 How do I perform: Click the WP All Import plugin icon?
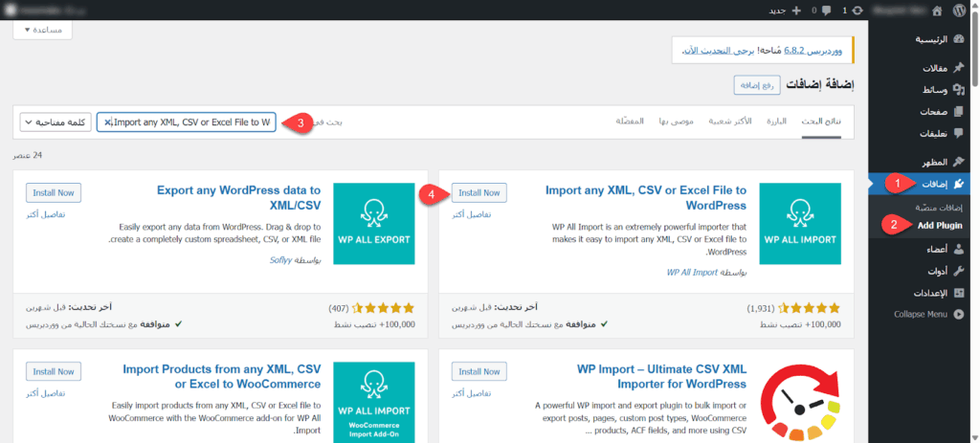[800, 224]
